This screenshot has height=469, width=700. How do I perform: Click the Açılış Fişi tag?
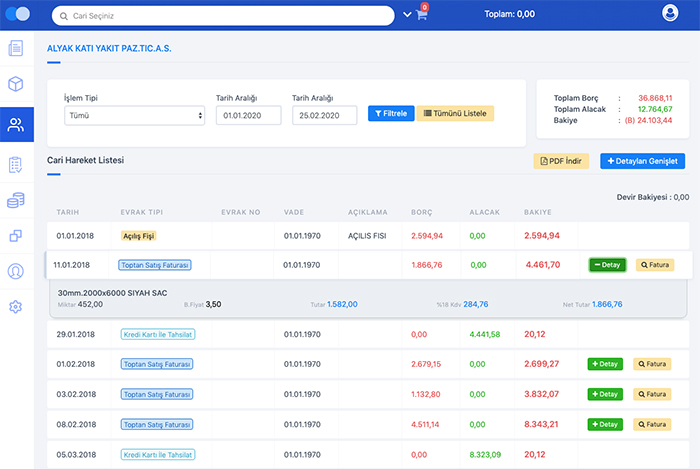click(x=138, y=236)
